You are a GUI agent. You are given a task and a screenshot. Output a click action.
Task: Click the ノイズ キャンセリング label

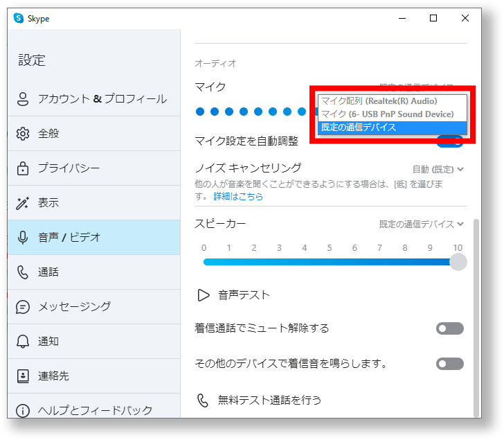248,168
